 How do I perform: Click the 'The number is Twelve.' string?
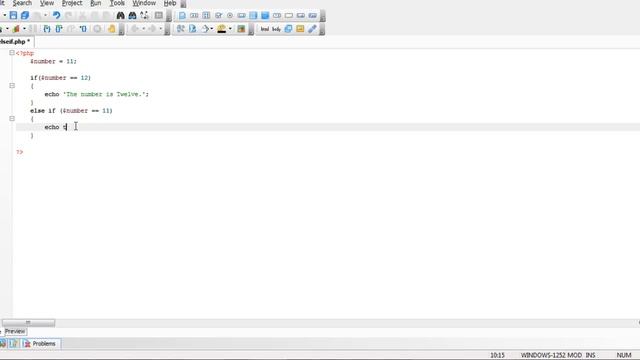pos(104,94)
